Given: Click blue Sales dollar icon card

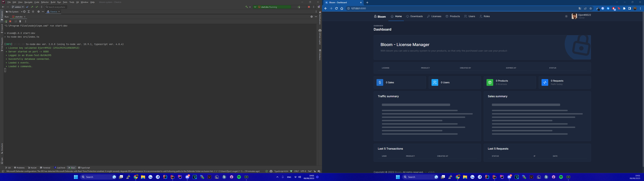Looking at the screenshot, I should click(380, 82).
